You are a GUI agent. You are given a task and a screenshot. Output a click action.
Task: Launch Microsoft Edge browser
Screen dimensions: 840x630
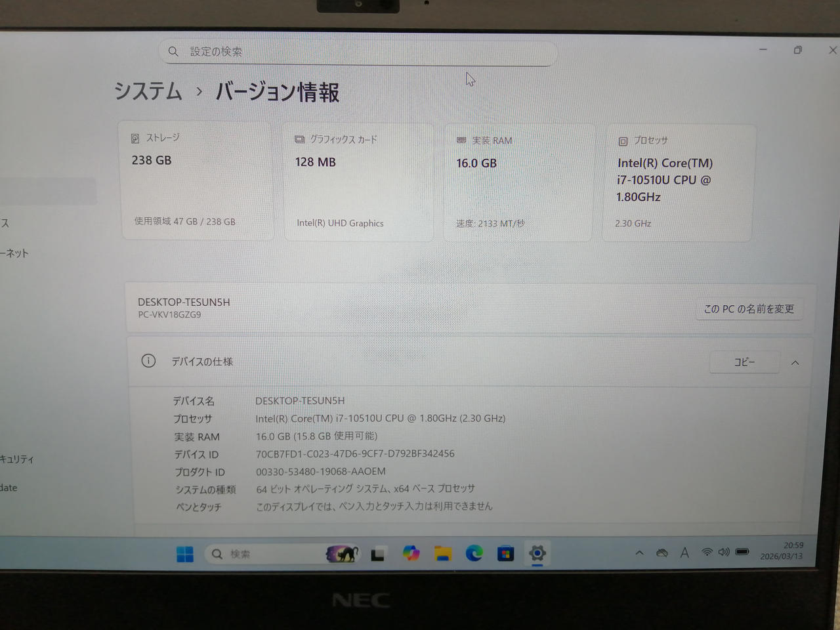(474, 554)
